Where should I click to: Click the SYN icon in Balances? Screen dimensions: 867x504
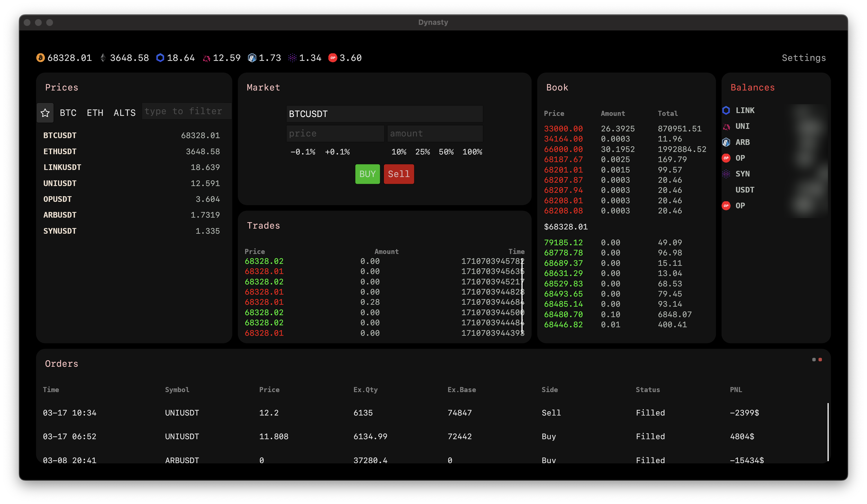[x=726, y=174]
